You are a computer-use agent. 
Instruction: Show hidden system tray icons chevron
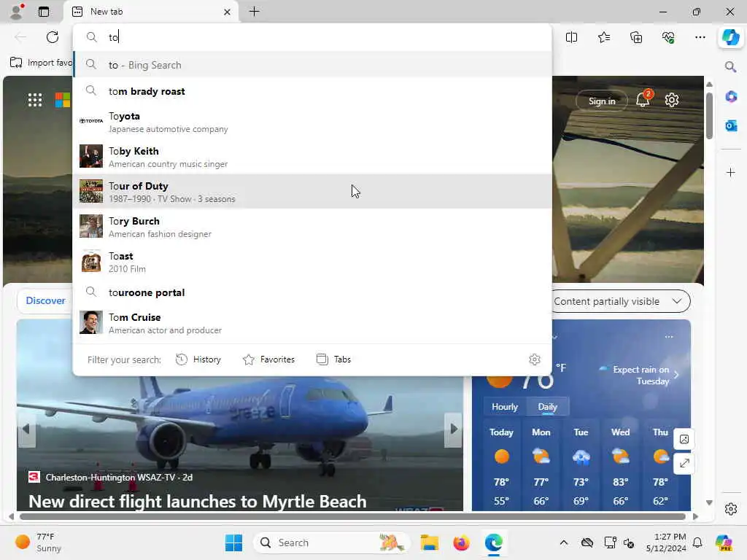point(564,542)
